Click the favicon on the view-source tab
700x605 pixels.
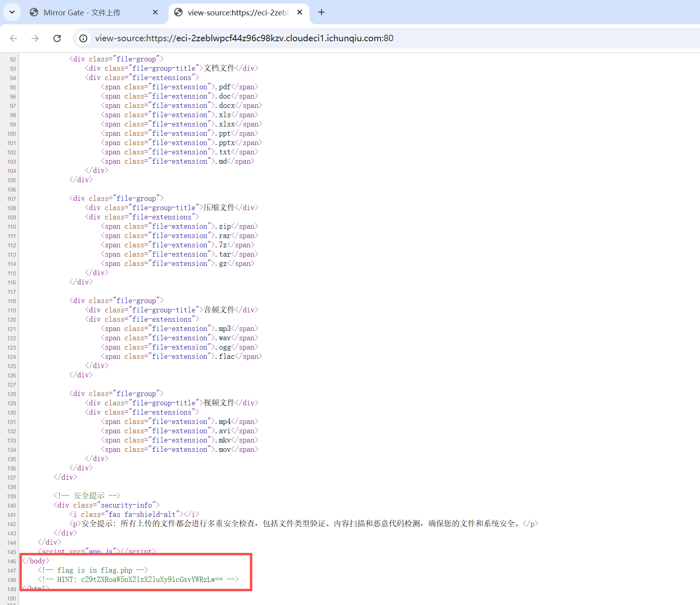178,12
